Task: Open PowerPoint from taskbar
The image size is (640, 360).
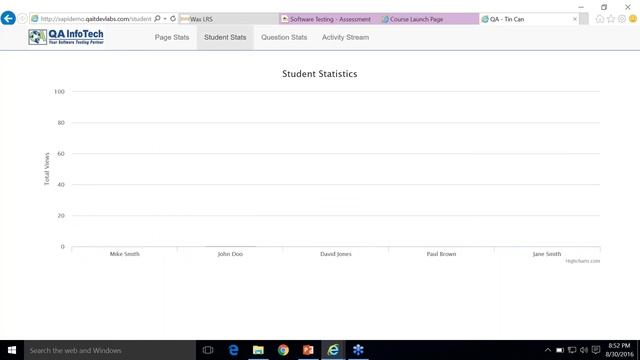Action: tap(308, 350)
